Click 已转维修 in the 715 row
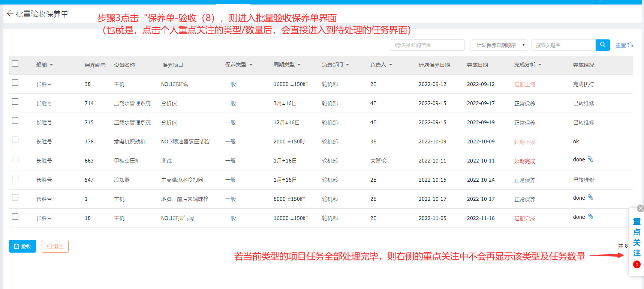 coord(584,123)
